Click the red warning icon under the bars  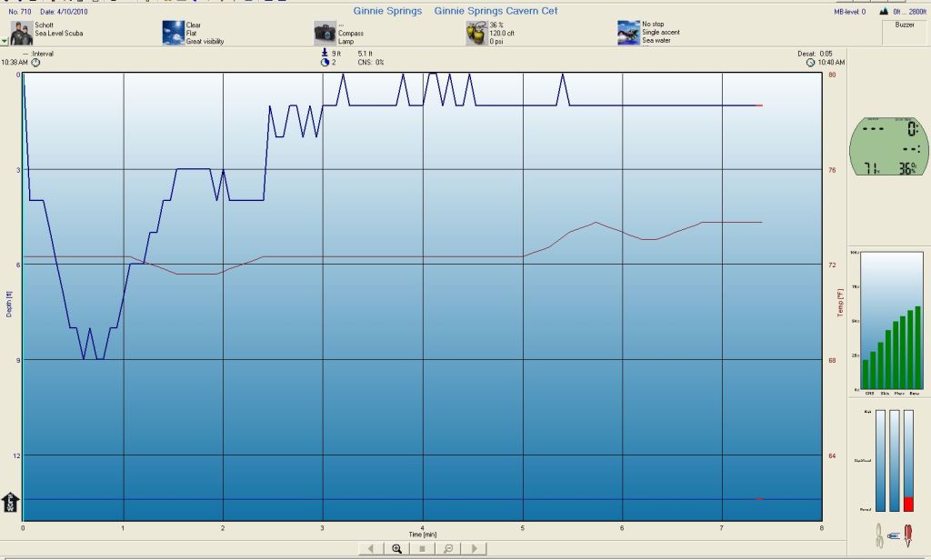click(908, 535)
